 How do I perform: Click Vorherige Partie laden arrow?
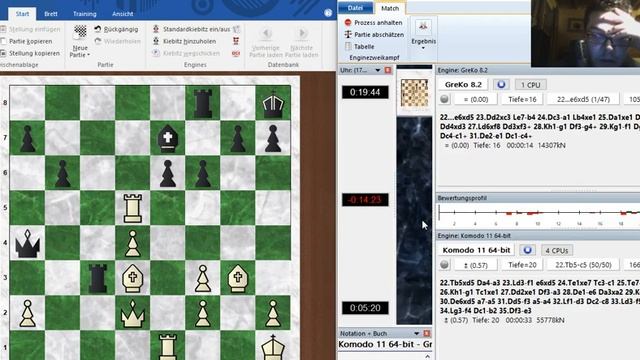pos(267,33)
